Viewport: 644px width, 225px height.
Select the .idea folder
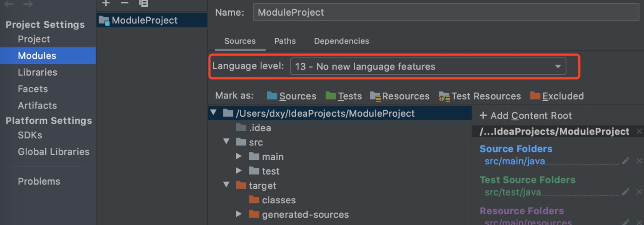click(x=259, y=128)
